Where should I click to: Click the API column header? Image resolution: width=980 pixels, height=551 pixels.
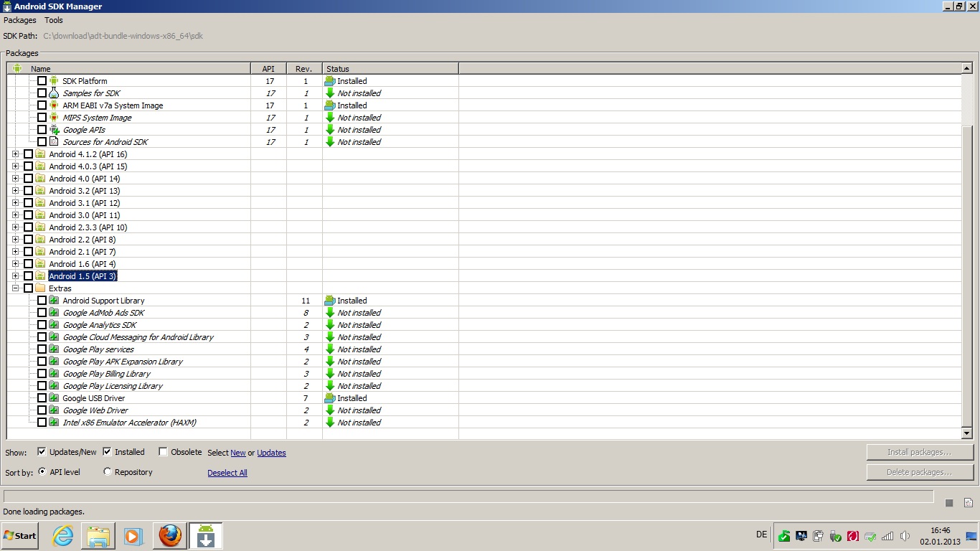pyautogui.click(x=268, y=69)
